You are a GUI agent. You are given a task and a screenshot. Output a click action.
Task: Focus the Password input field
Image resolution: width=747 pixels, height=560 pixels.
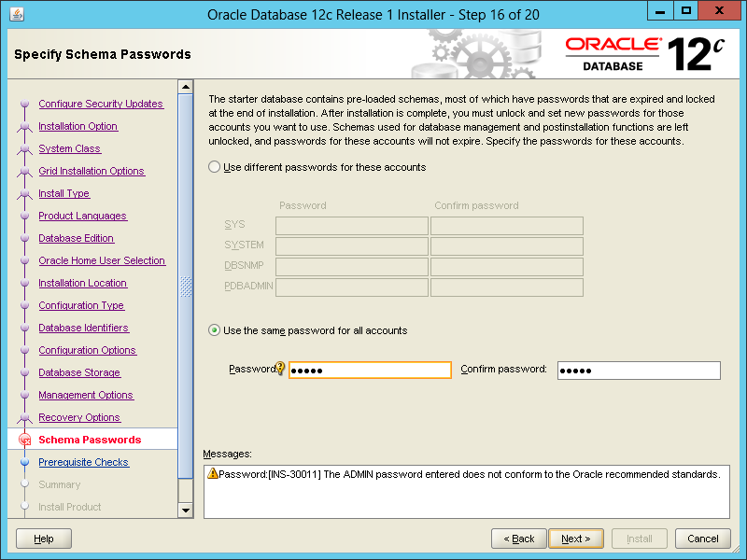point(370,370)
